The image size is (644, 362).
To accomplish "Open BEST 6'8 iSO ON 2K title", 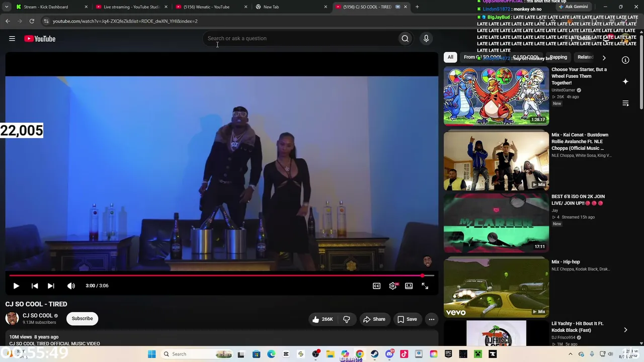I will 578,200.
